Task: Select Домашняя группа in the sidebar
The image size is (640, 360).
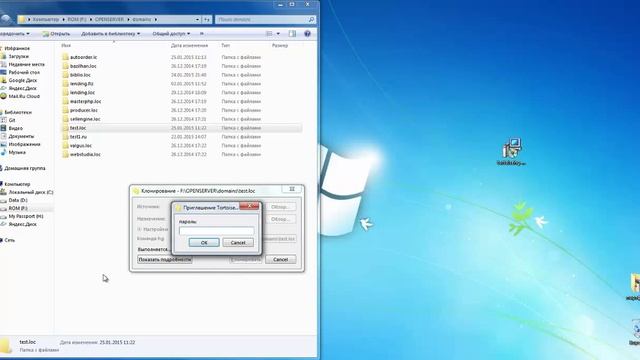Action: pyautogui.click(x=25, y=168)
